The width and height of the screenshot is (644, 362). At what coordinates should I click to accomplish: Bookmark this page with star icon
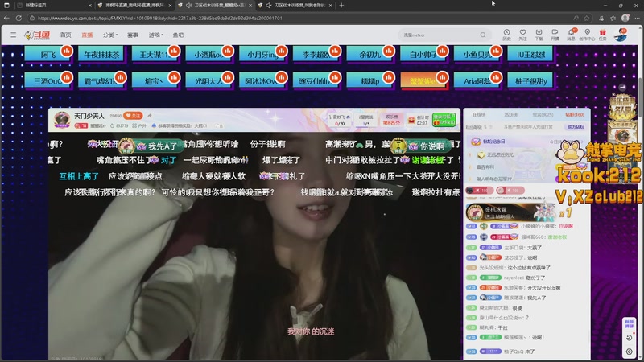587,18
